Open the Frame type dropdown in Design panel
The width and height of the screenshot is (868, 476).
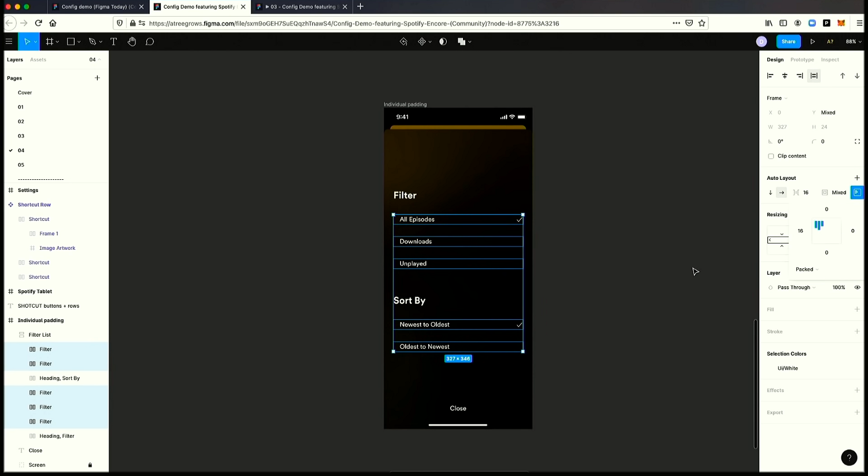pos(777,98)
